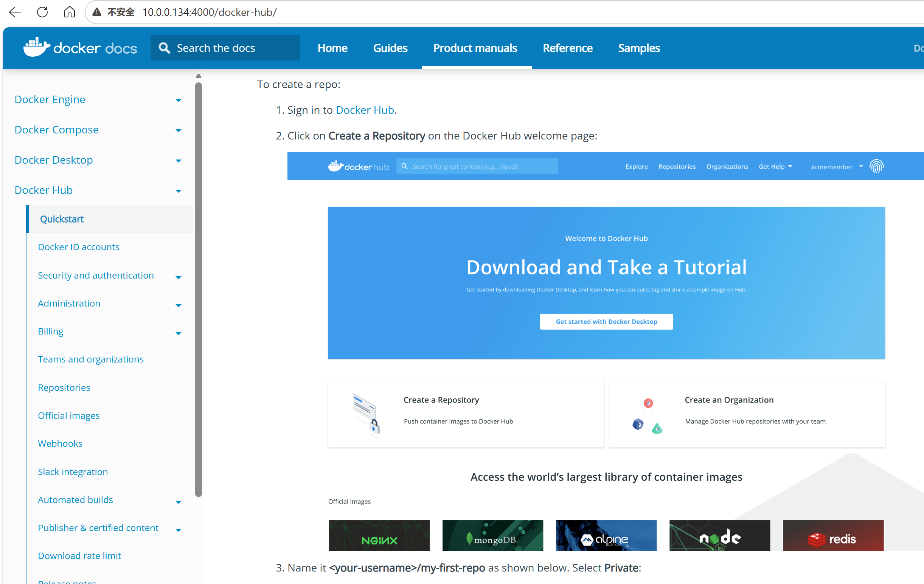This screenshot has width=924, height=584.
Task: Open Docker Engine in the sidebar
Action: point(50,99)
